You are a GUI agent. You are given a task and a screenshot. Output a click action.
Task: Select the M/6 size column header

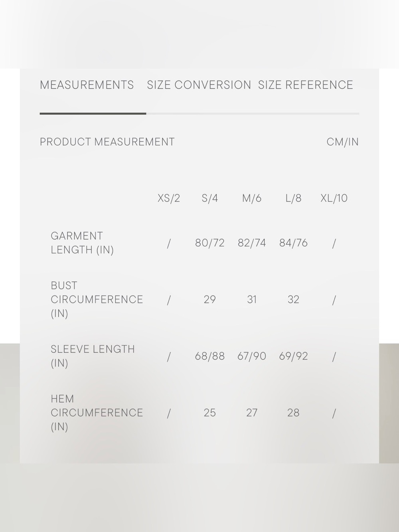coord(252,198)
